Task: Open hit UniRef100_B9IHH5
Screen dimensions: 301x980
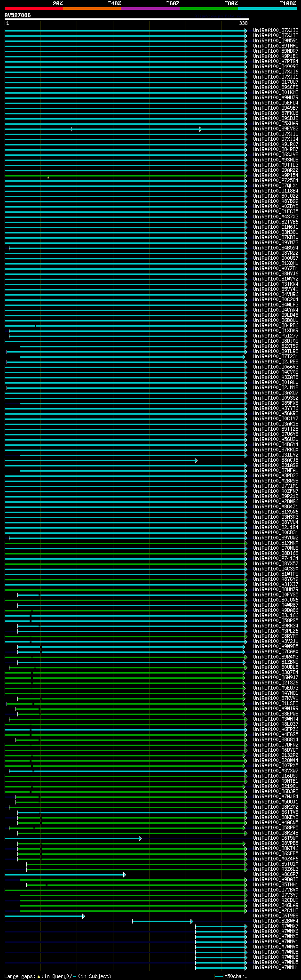Action: click(x=276, y=46)
